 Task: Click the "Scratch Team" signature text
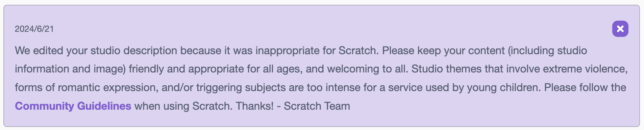coord(317,106)
